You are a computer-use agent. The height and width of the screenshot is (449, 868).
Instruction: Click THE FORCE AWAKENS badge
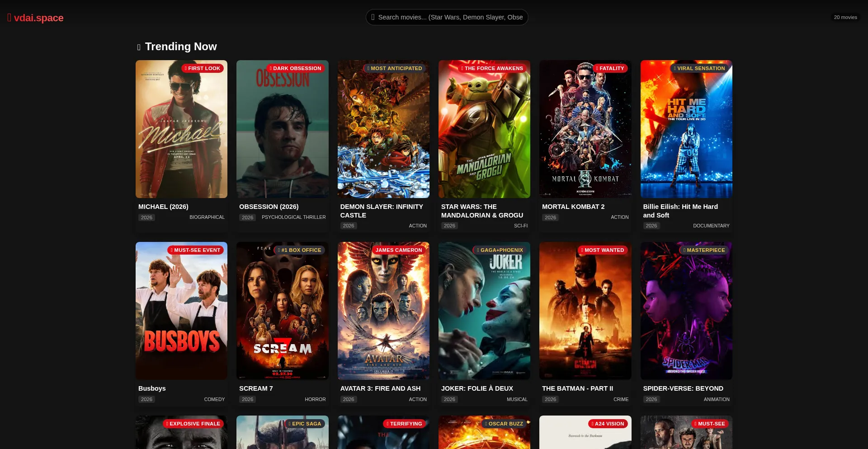(x=492, y=68)
